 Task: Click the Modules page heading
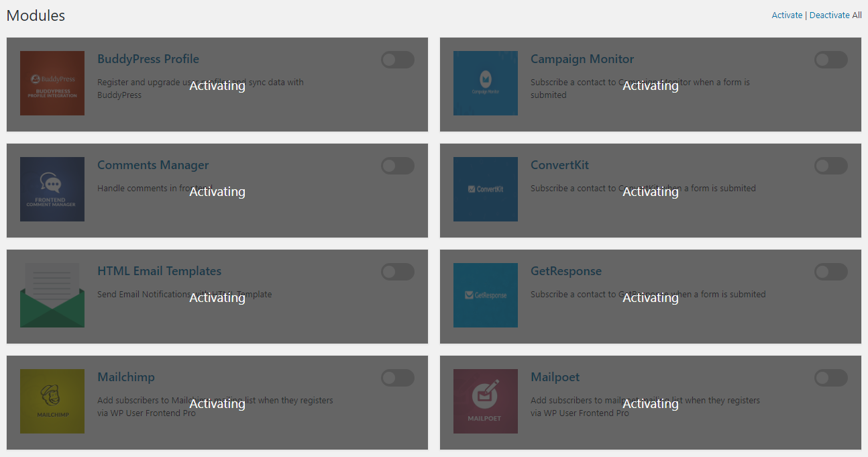click(36, 15)
